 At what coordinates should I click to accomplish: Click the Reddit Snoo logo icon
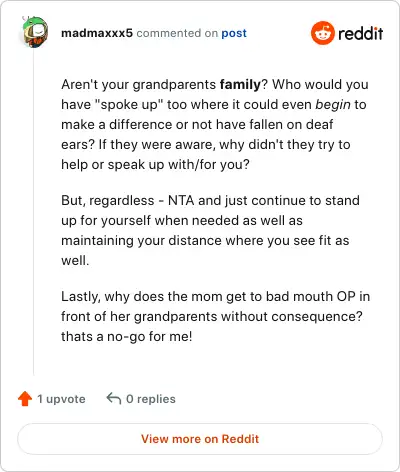pos(322,33)
